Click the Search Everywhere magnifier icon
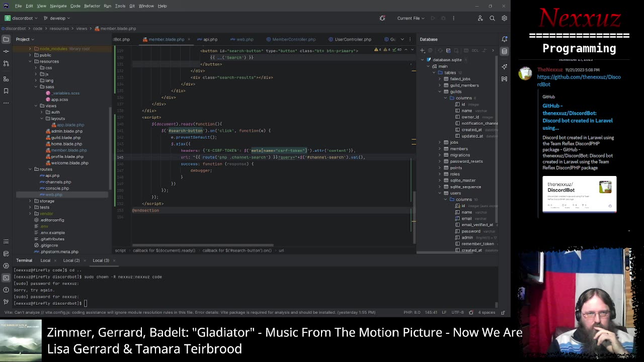644x362 pixels. click(492, 18)
